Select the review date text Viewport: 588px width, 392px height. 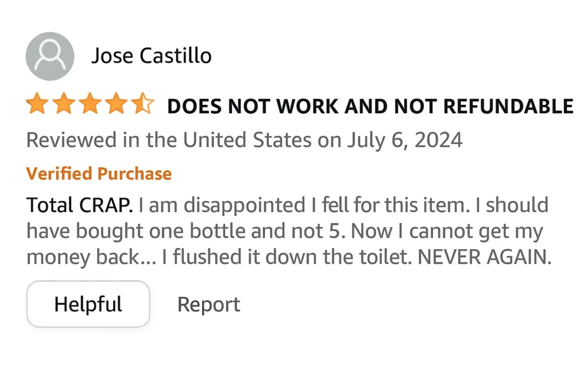pyautogui.click(x=245, y=139)
